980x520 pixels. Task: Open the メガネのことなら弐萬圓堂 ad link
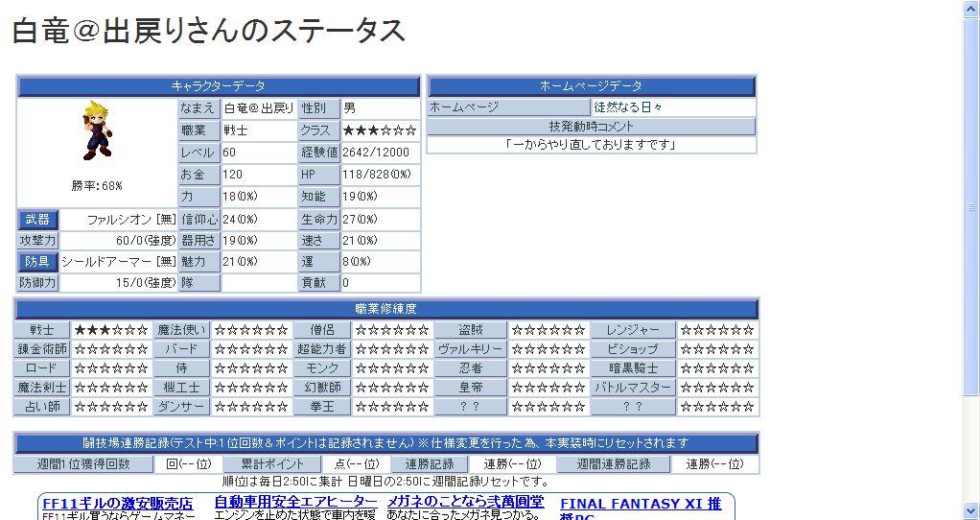click(466, 502)
